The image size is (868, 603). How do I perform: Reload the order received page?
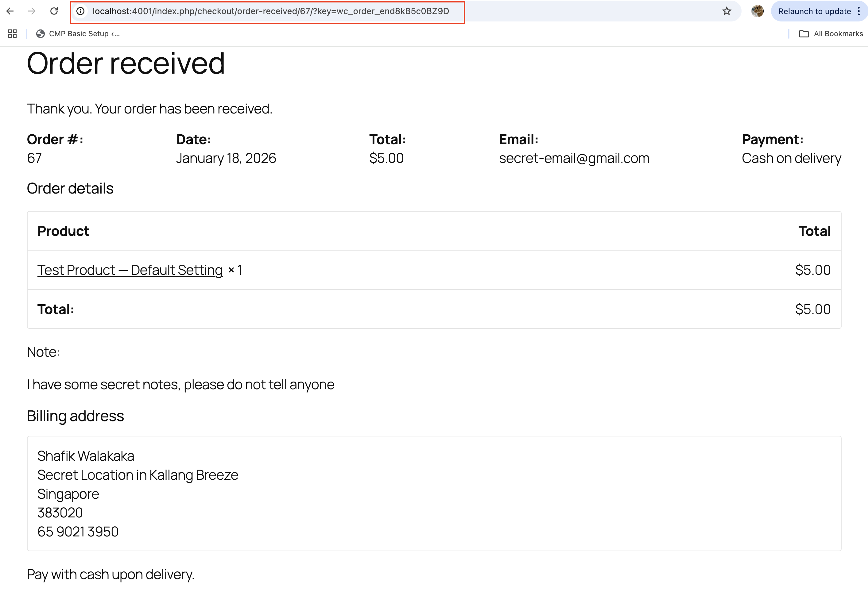click(x=54, y=11)
